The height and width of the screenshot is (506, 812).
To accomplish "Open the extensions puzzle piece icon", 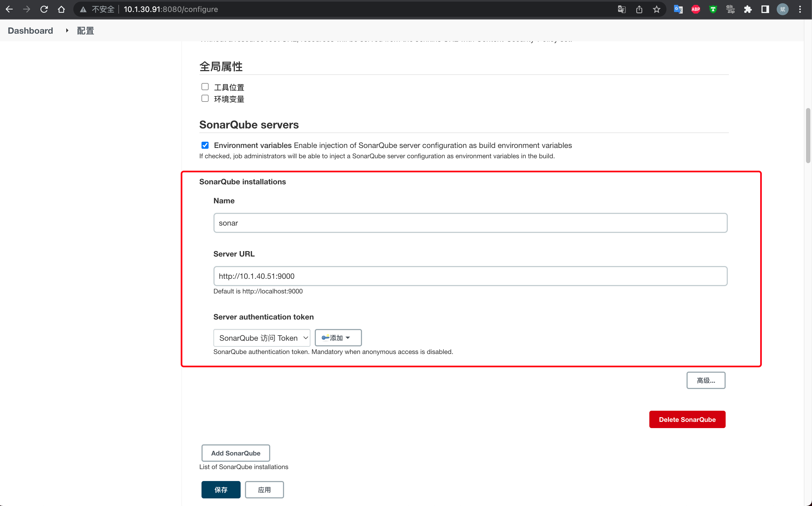I will pos(748,10).
